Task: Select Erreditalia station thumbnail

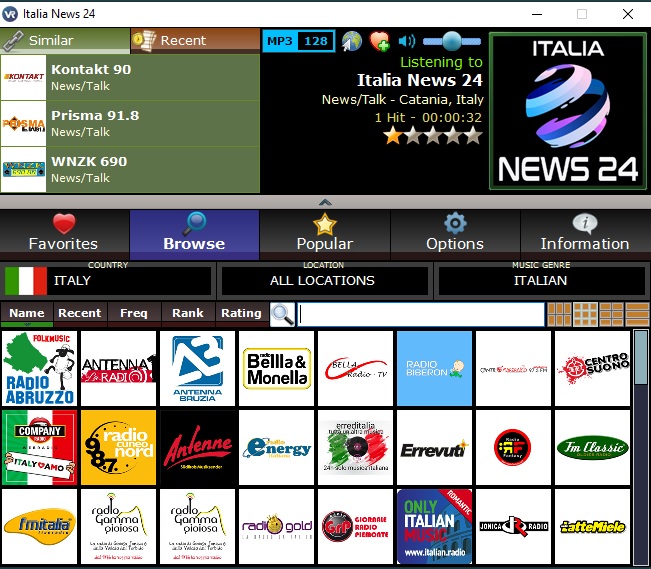Action: tap(355, 447)
